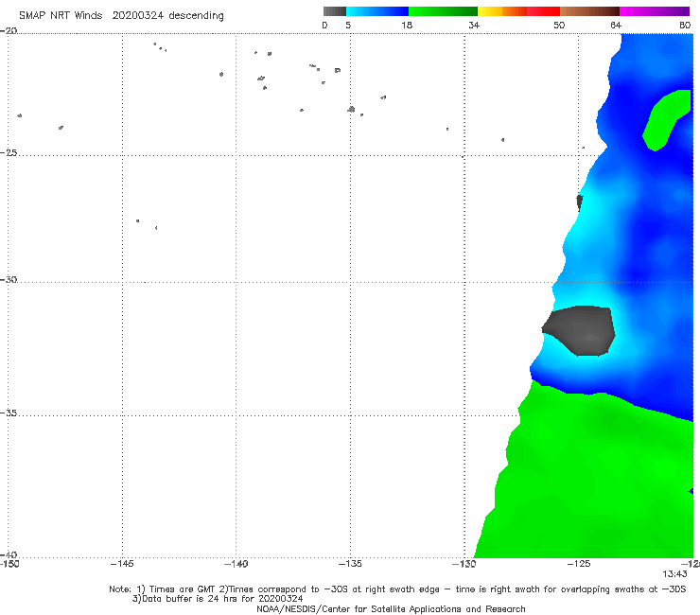The image size is (700, 615).
Task: Click the swath time '13:43'
Action: (674, 574)
